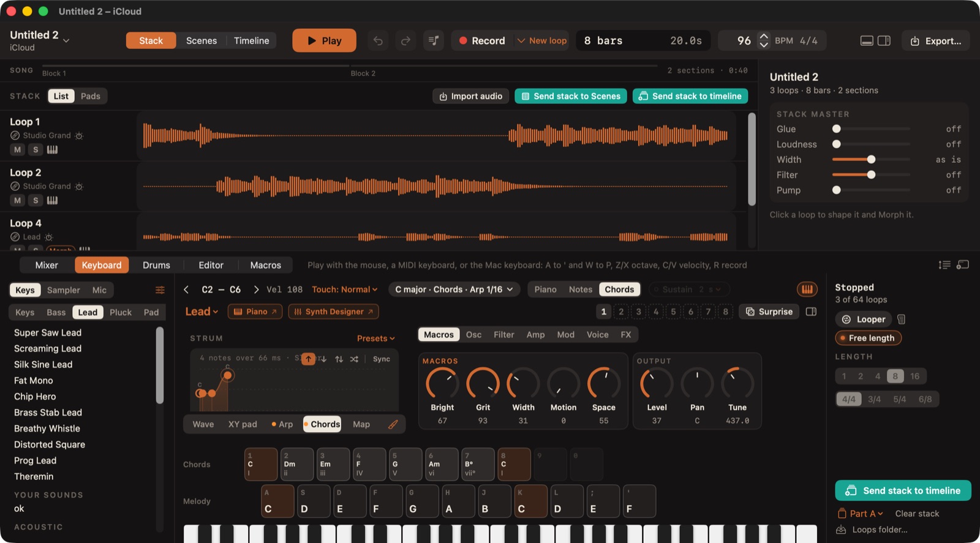
Task: Mute Loop 1 with its M button
Action: [x=17, y=149]
